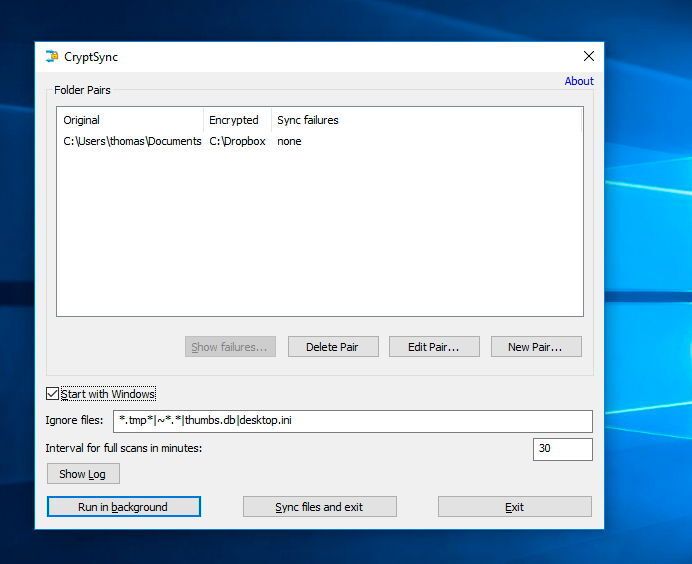The image size is (692, 564).
Task: Toggle the Start with Windows checkbox
Action: tap(53, 394)
